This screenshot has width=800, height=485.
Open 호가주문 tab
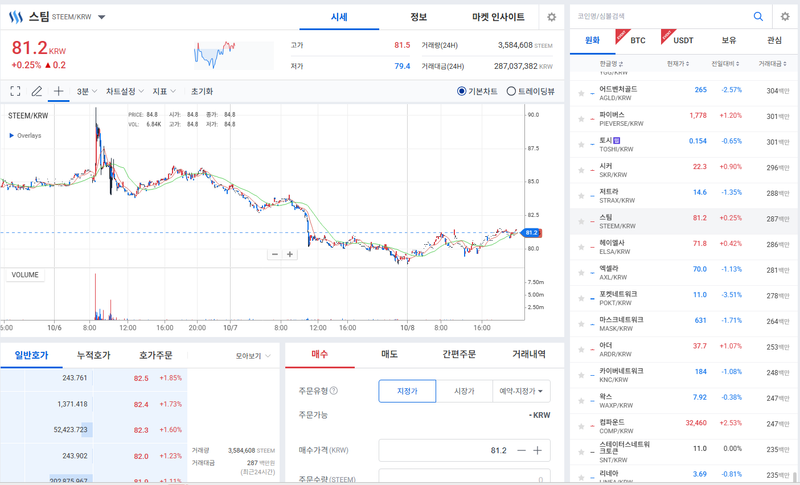point(156,355)
